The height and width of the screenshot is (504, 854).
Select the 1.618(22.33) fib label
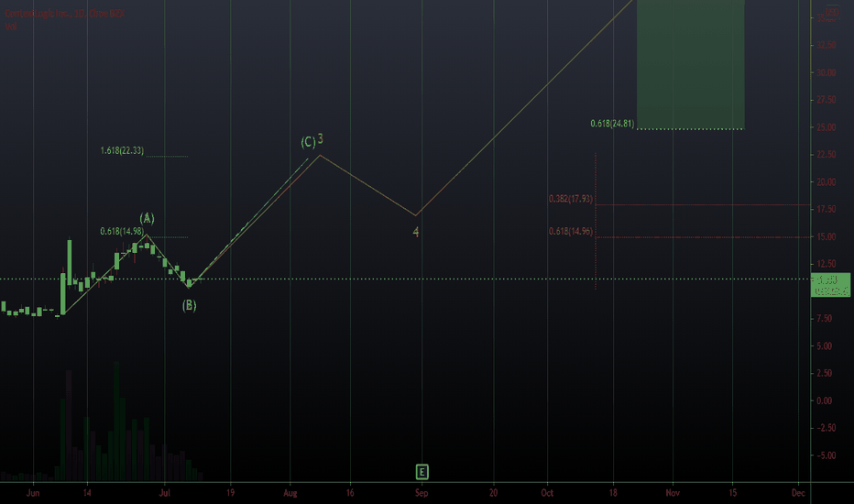click(122, 150)
